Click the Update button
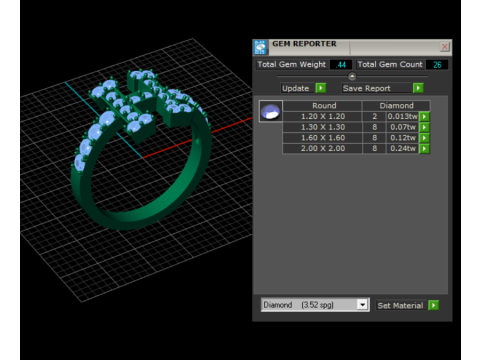 point(297,88)
